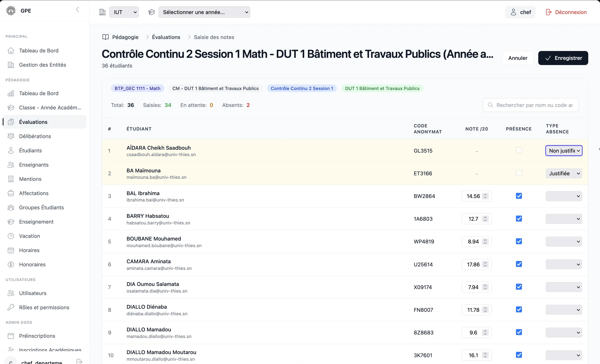Check presence for BA Maïmouna

click(x=519, y=173)
